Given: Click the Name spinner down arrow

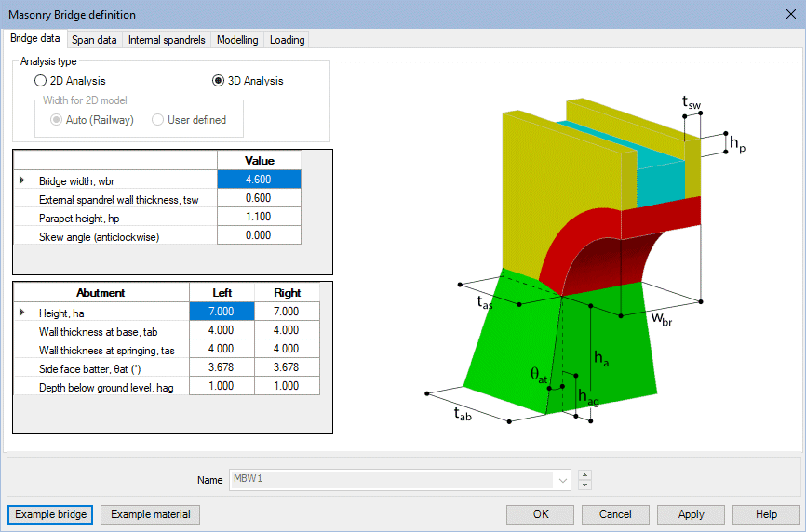Looking at the screenshot, I should click(584, 485).
